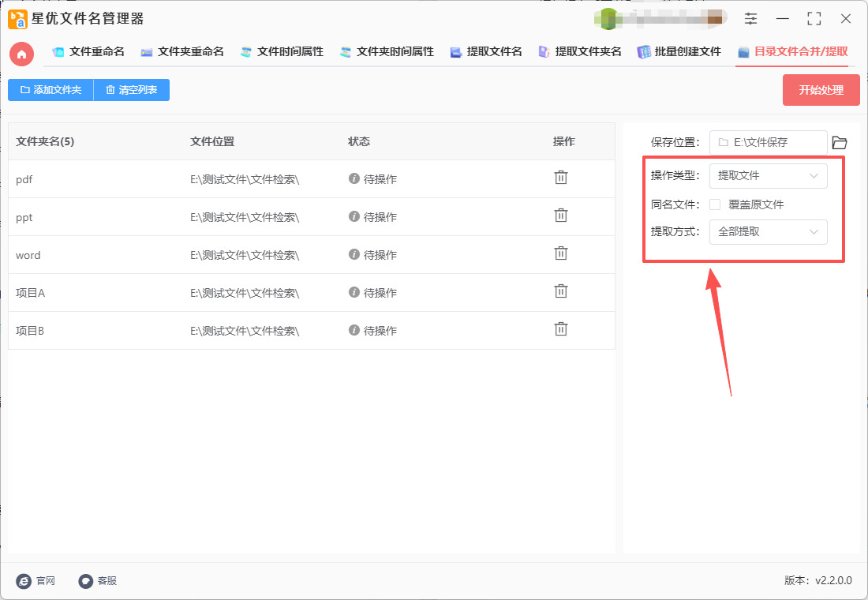Select the 提取文件夹名 tab
The image size is (868, 600).
tap(580, 52)
